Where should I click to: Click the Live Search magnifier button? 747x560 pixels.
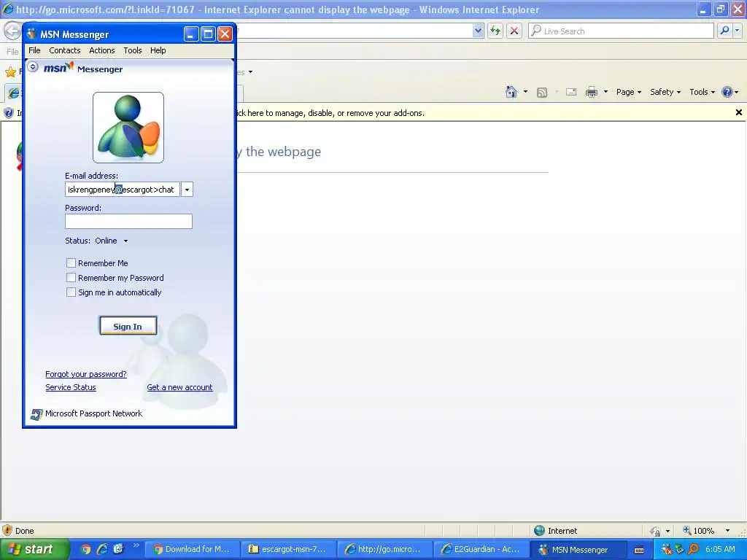point(724,31)
